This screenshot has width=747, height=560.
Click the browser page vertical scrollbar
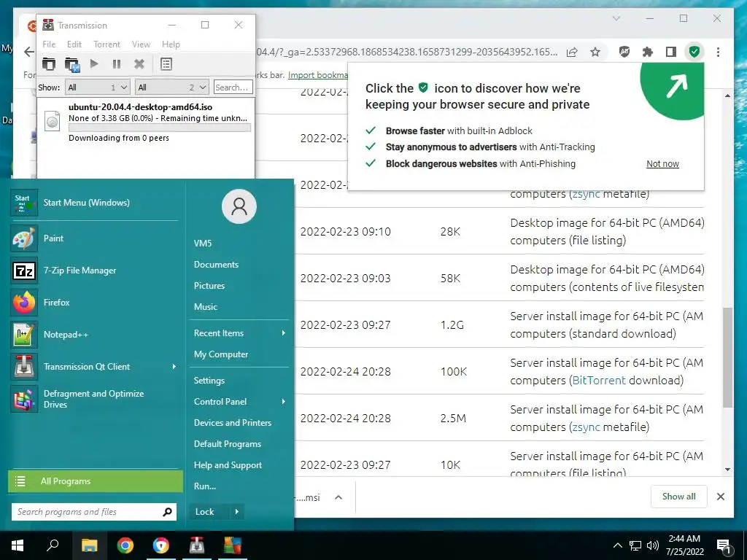click(727, 357)
